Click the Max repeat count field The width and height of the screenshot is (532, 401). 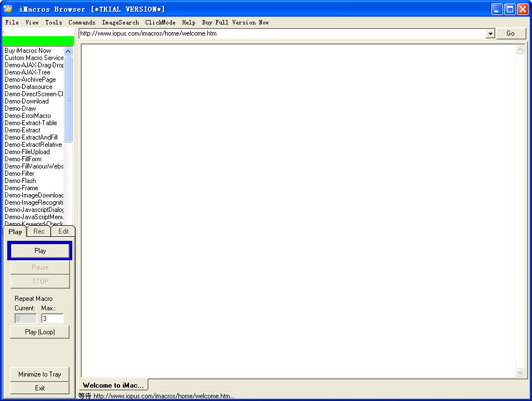52,319
